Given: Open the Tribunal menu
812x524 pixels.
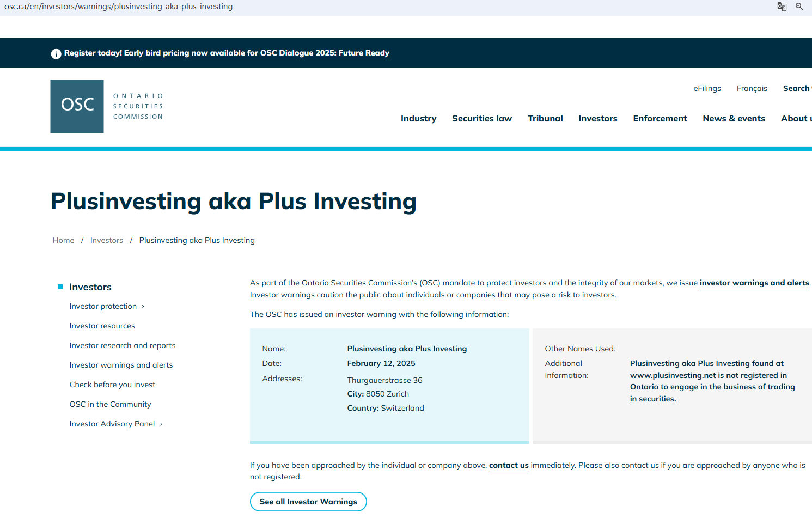Looking at the screenshot, I should [x=545, y=119].
